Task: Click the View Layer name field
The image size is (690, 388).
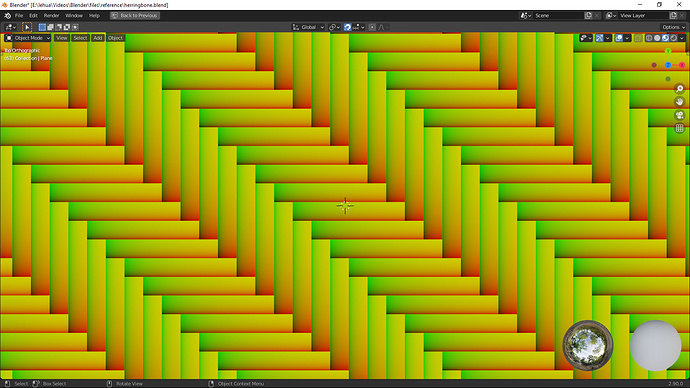Action: click(x=643, y=15)
